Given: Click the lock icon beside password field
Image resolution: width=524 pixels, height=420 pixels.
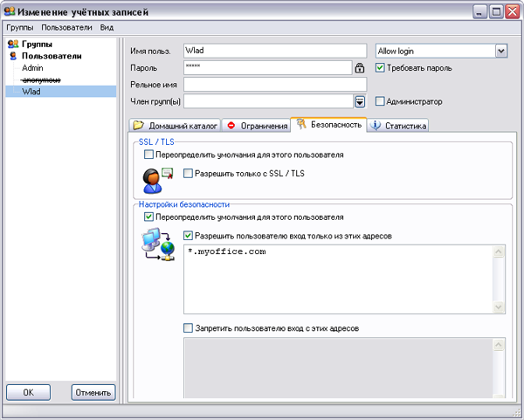Looking at the screenshot, I should (x=359, y=68).
